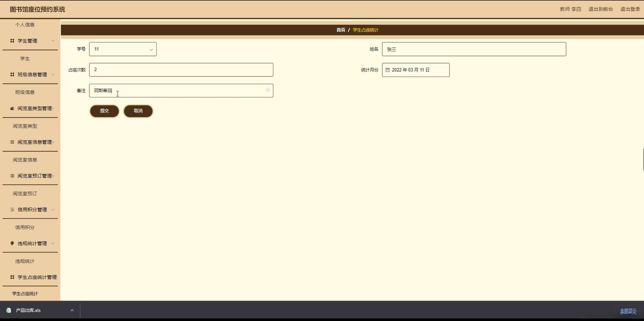Click the icon beside 阅览室类型管理
The height and width of the screenshot is (321, 644).
[x=12, y=108]
